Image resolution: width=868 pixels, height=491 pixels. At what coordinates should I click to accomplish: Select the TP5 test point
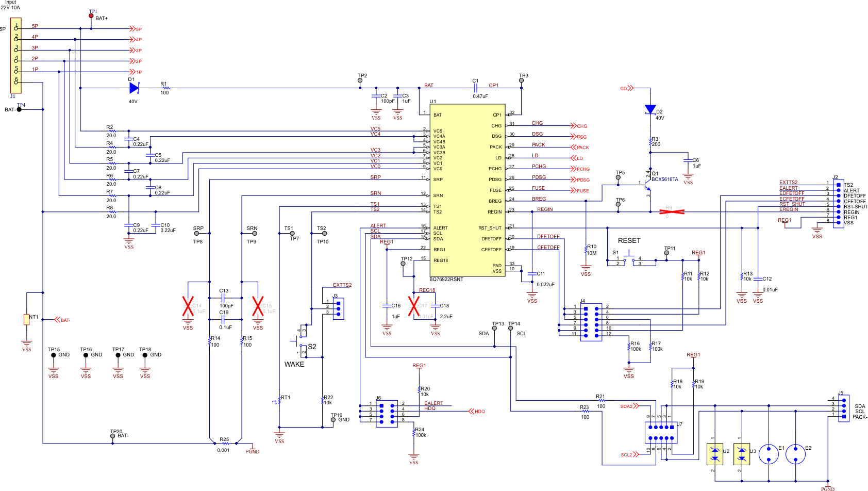point(619,177)
